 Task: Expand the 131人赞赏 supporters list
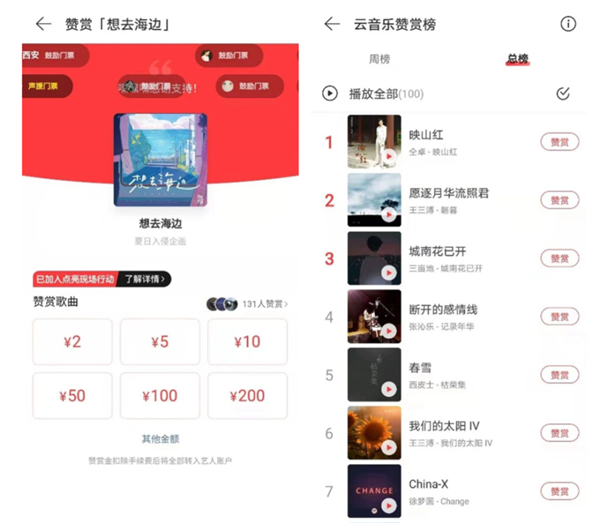click(x=247, y=304)
